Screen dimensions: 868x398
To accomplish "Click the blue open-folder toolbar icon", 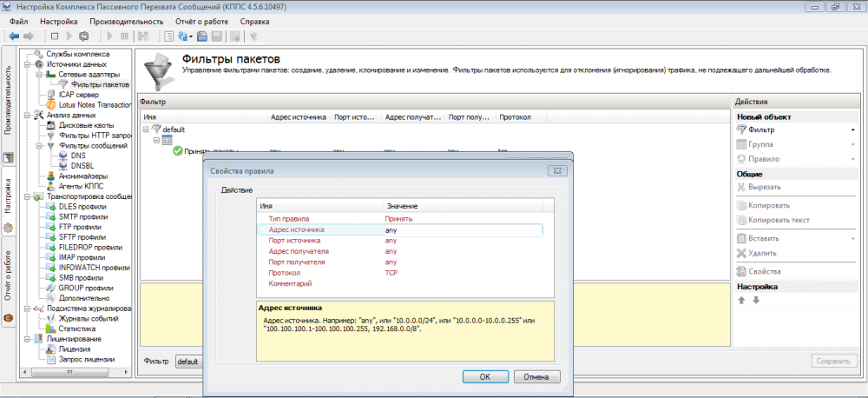I will 202,36.
